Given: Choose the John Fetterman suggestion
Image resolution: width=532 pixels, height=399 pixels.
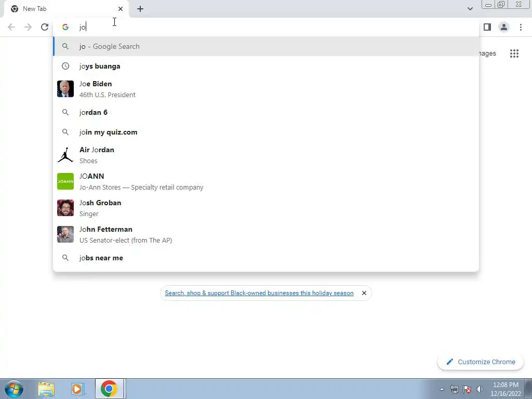Looking at the screenshot, I should 266,234.
